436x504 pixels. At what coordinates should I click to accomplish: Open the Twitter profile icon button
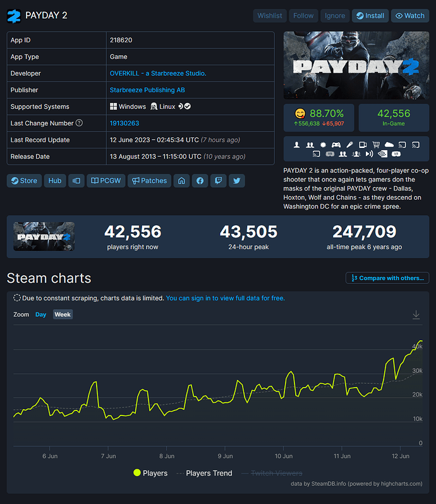[237, 181]
